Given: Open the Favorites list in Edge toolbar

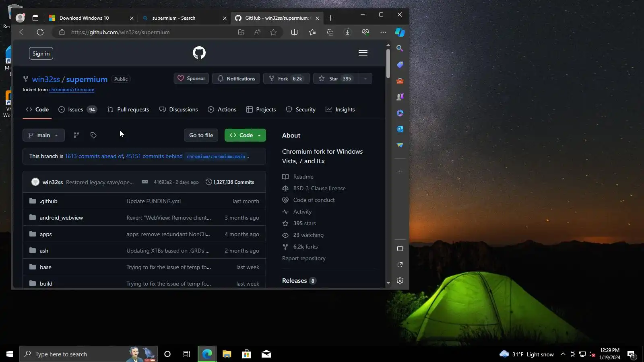Looking at the screenshot, I should tap(312, 32).
